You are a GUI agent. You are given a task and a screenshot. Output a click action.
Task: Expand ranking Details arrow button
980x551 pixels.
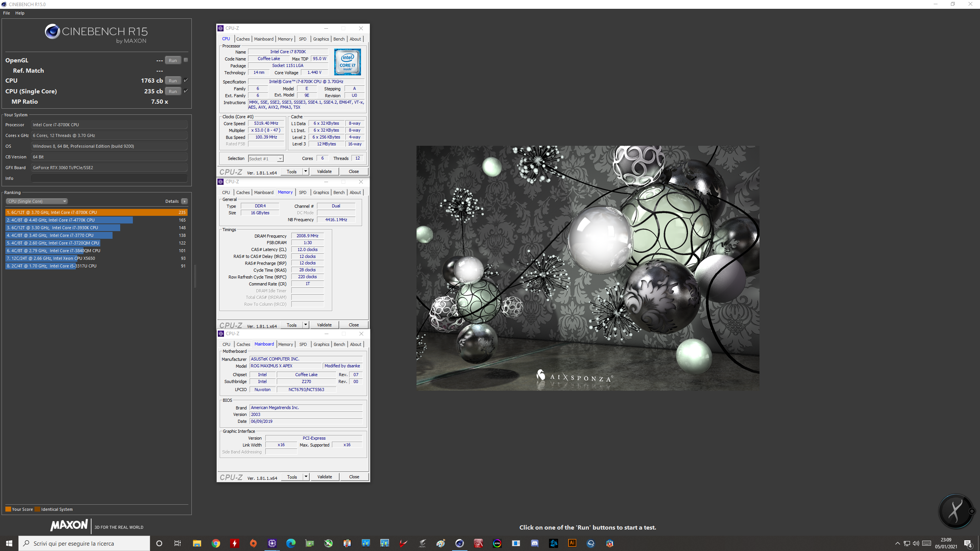tap(185, 201)
